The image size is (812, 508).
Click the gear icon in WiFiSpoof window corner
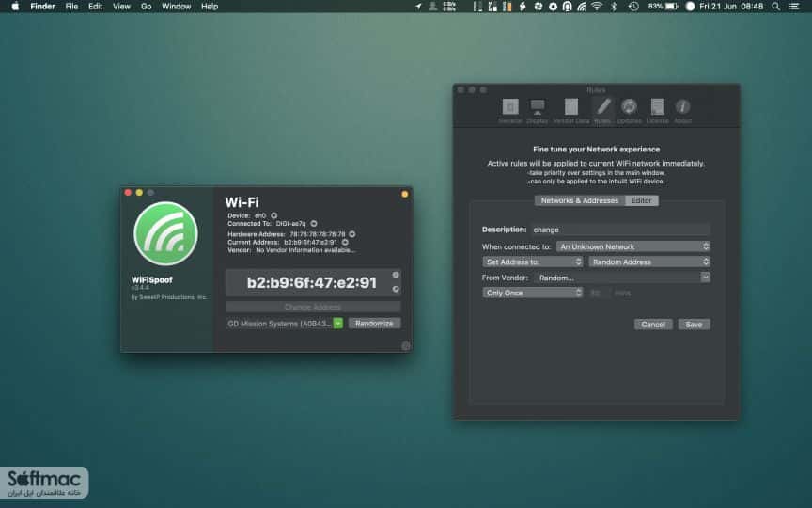tap(406, 346)
